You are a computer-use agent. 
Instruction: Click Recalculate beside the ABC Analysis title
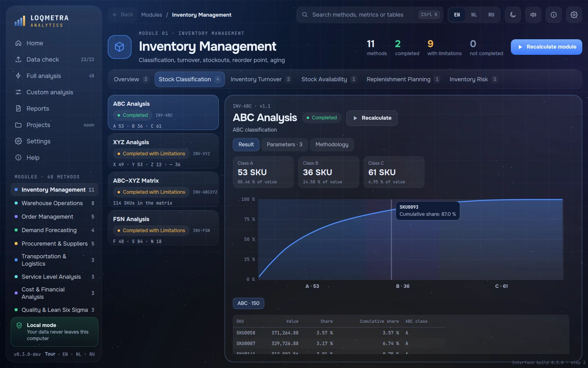click(x=372, y=118)
